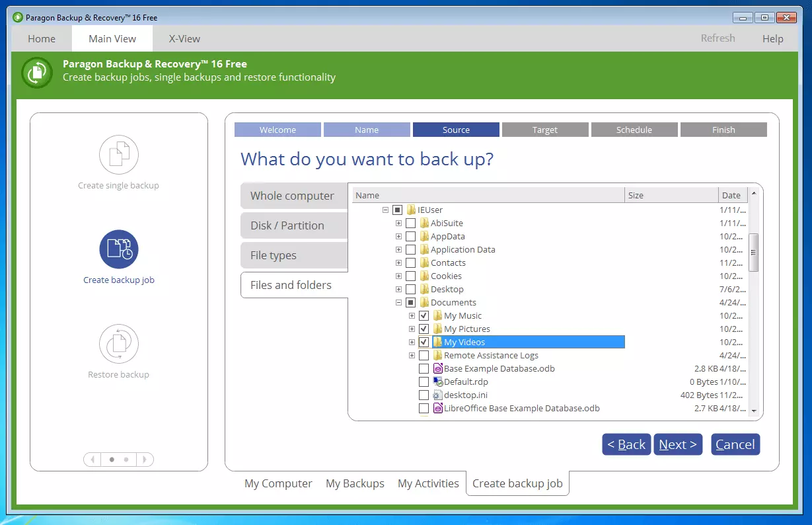Click the file tree vertical scrollbar thumb

click(754, 251)
